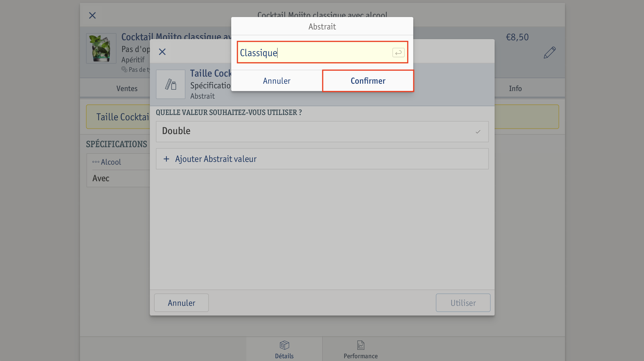Open the Détails box icon

click(x=284, y=345)
